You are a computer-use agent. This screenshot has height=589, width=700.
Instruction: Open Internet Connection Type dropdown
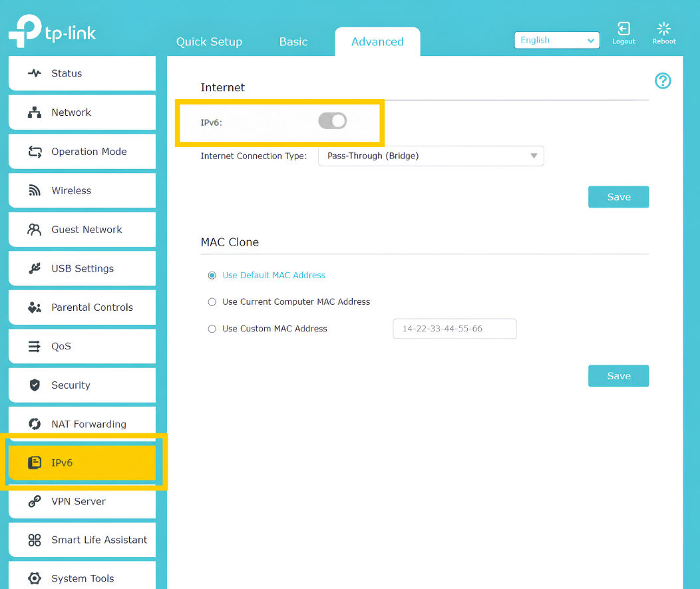[431, 156]
